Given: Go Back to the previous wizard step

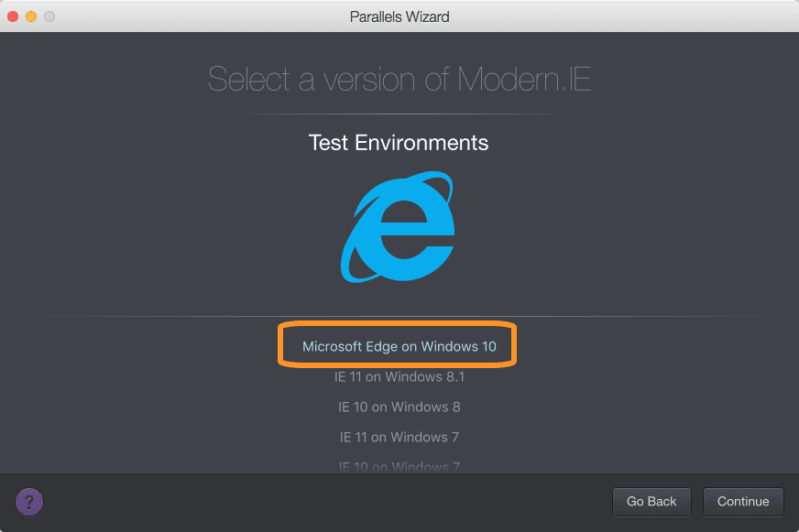Looking at the screenshot, I should [x=651, y=502].
